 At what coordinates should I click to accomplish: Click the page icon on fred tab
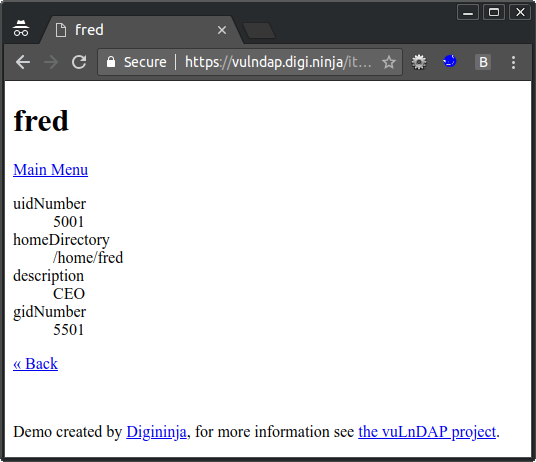tap(61, 30)
